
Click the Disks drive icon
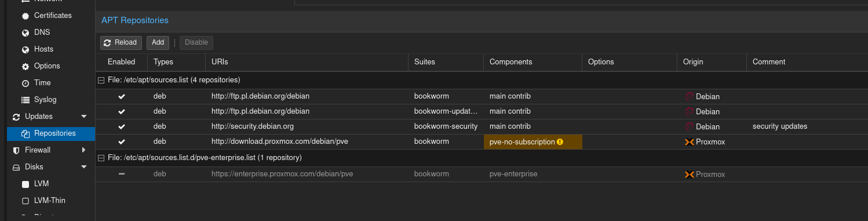[x=16, y=167]
